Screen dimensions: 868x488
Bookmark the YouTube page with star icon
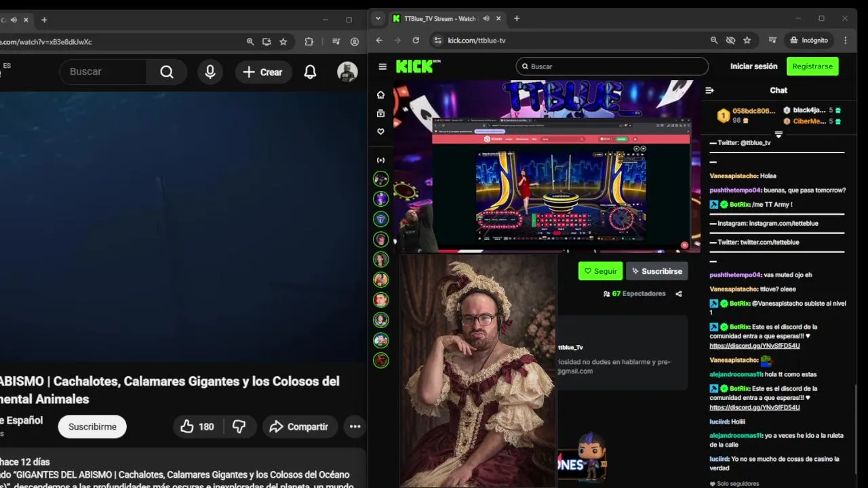click(x=283, y=41)
